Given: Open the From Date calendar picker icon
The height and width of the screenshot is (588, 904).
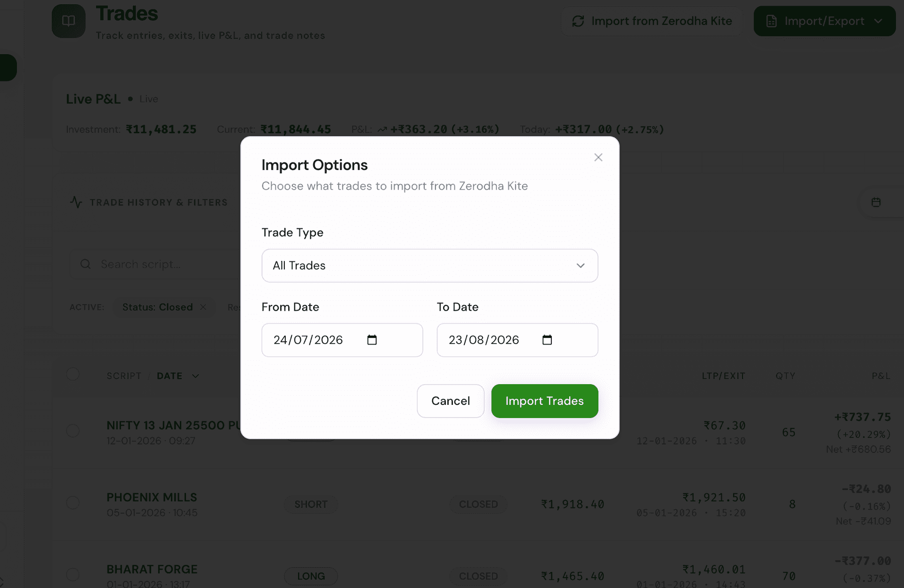Looking at the screenshot, I should [372, 340].
